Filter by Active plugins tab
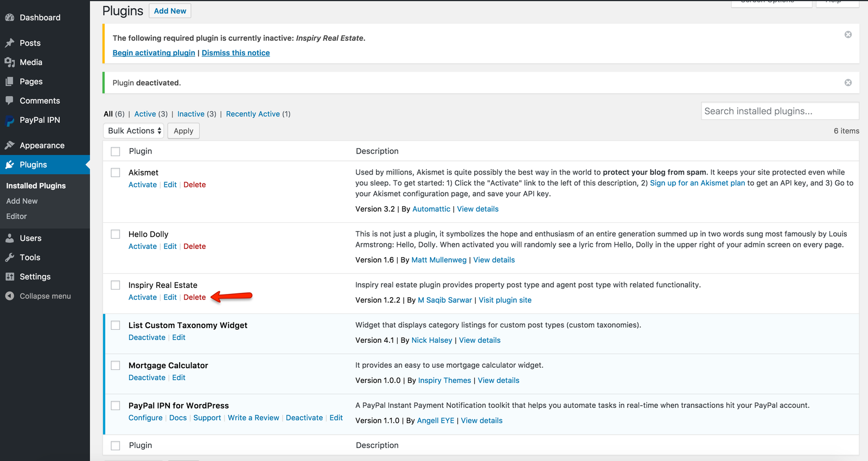Screen dimensions: 868x461 [x=145, y=114]
